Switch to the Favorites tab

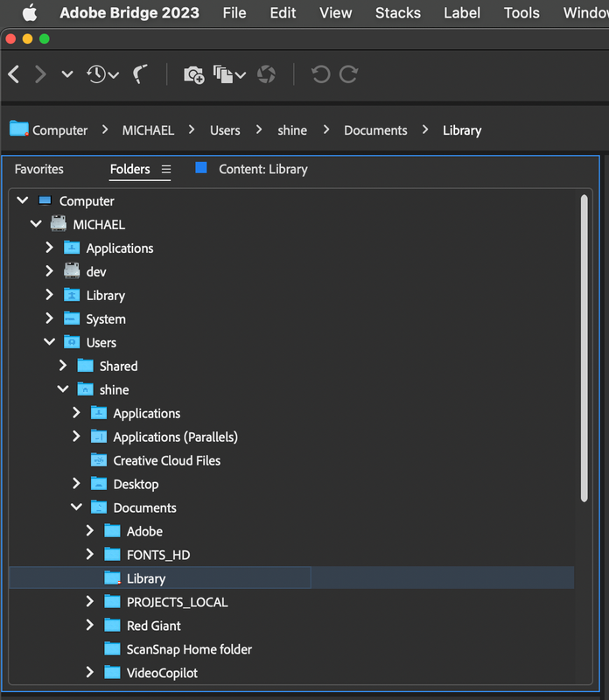38,169
